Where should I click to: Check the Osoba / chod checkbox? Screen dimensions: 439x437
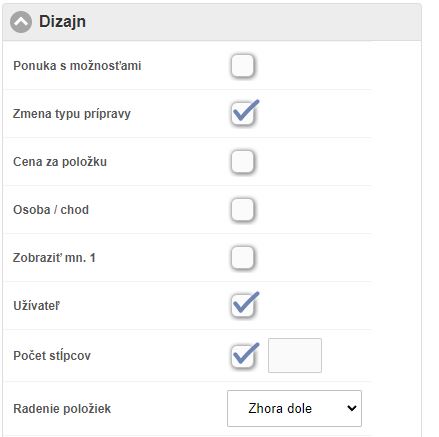[x=242, y=210]
